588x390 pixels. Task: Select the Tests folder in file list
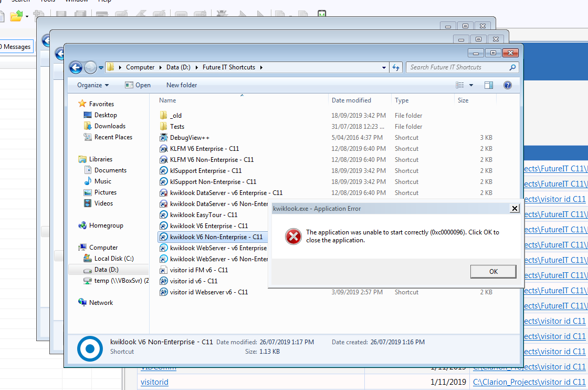point(177,127)
